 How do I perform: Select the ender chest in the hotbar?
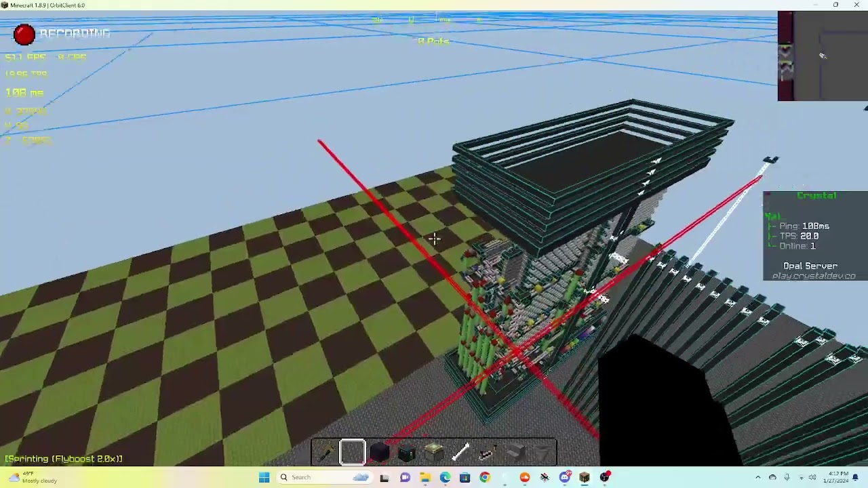[x=407, y=453]
